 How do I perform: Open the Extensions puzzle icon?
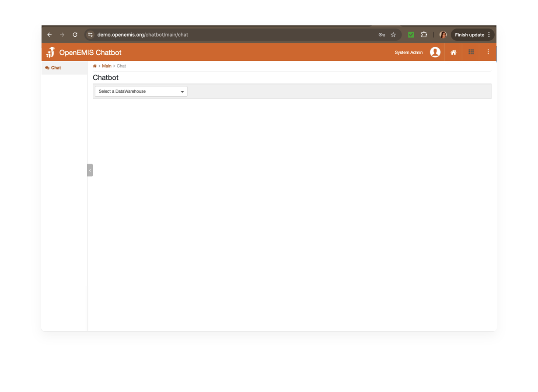click(424, 35)
